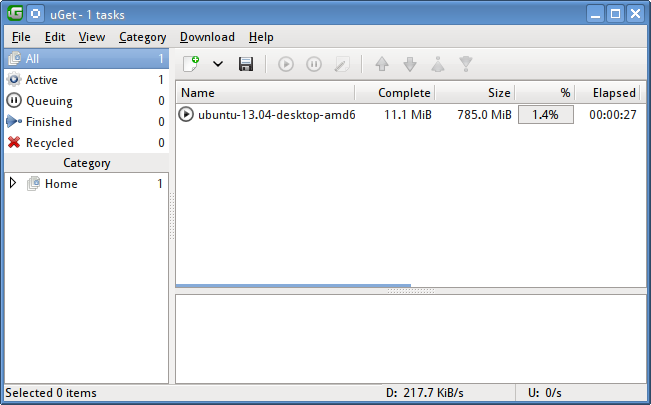Maximize the uGet window
Screen dimensions: 651x405
(616, 14)
